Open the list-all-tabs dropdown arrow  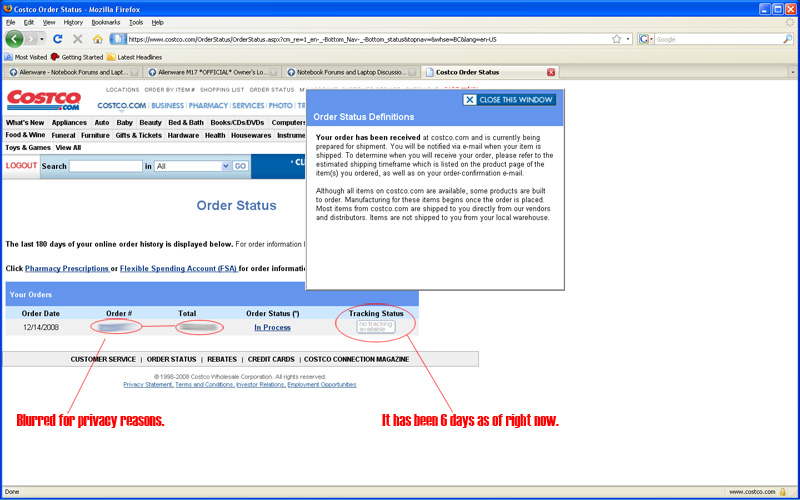793,72
